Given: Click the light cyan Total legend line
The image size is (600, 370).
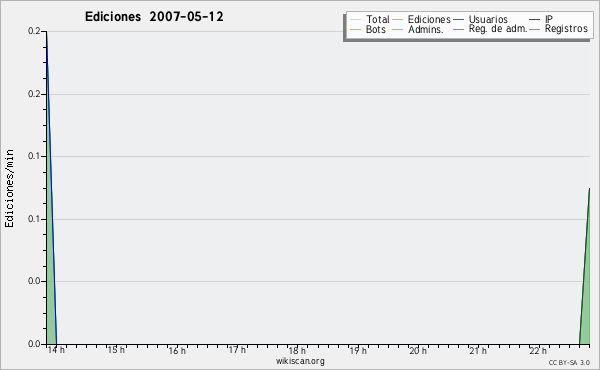Looking at the screenshot, I should pyautogui.click(x=355, y=20).
